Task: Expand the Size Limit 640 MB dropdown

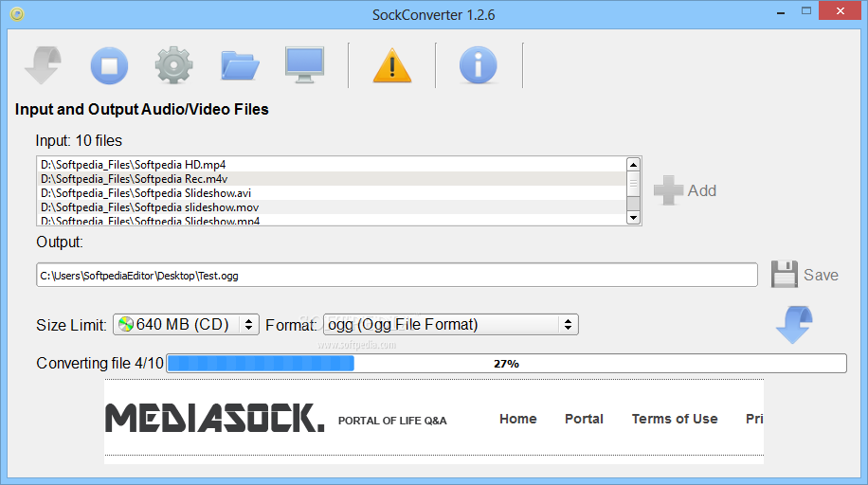Action: 186,325
